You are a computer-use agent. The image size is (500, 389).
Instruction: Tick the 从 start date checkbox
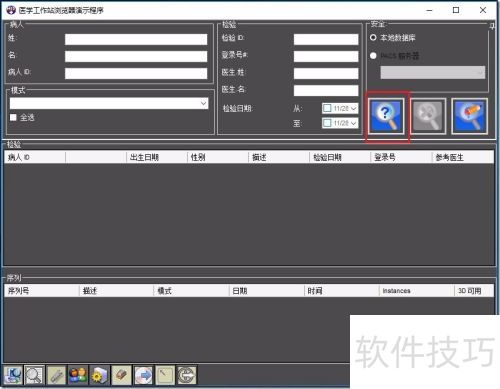point(327,108)
